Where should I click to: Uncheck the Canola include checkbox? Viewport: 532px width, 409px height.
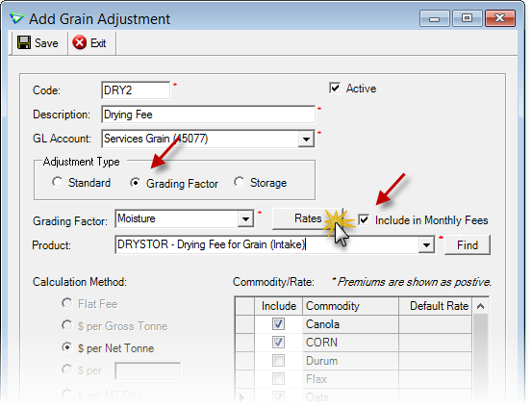click(278, 324)
